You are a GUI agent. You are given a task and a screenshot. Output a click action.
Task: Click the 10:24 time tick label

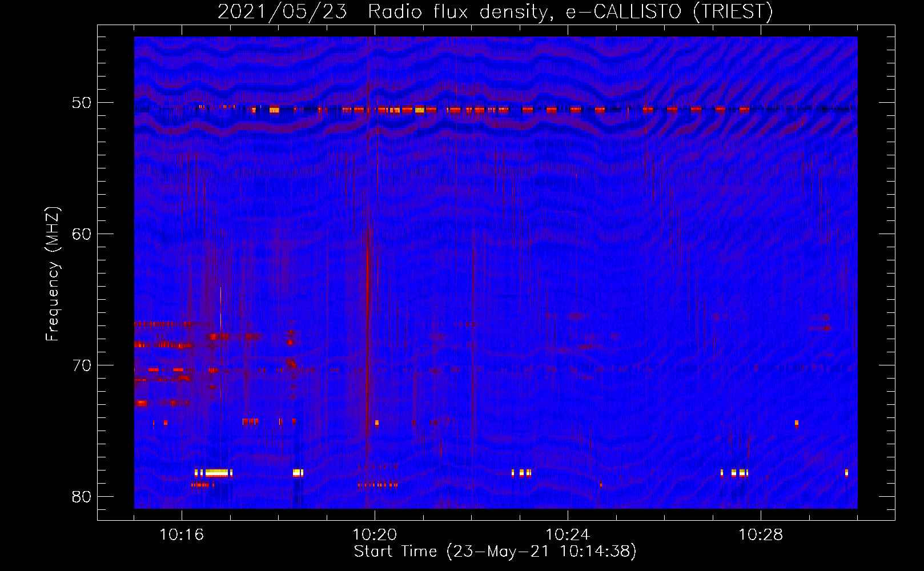568,534
